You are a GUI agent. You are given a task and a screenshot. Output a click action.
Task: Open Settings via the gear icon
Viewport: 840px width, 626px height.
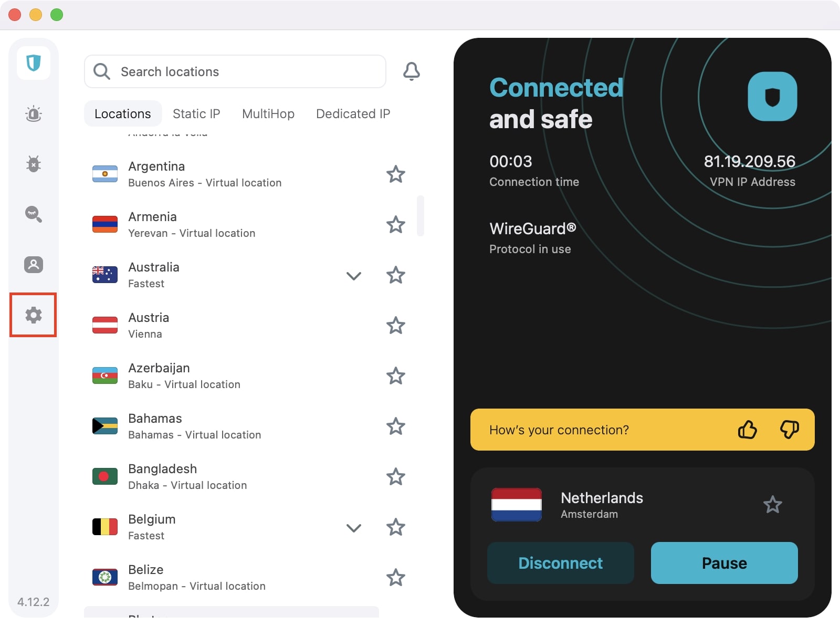click(x=33, y=315)
